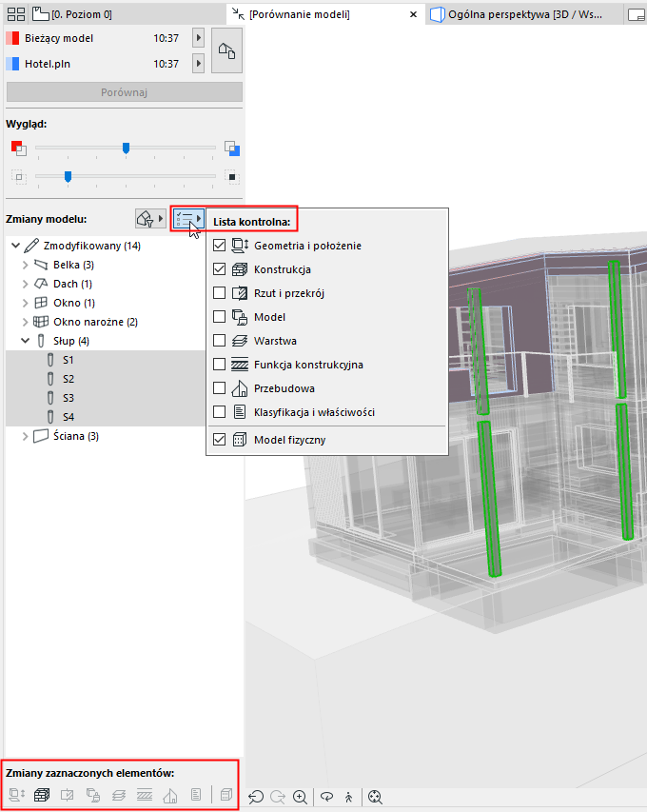Click the Warstwa menu entry
This screenshot has width=647, height=812.
pyautogui.click(x=327, y=341)
